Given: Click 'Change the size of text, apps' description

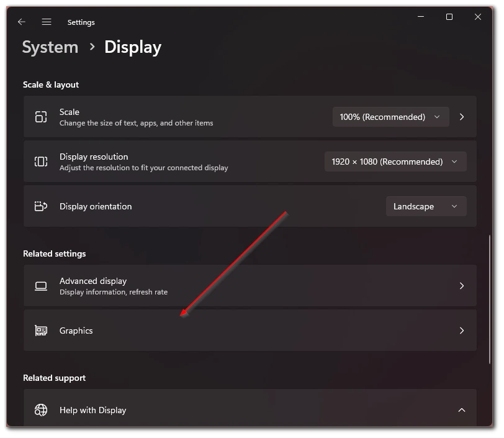Looking at the screenshot, I should tap(137, 123).
